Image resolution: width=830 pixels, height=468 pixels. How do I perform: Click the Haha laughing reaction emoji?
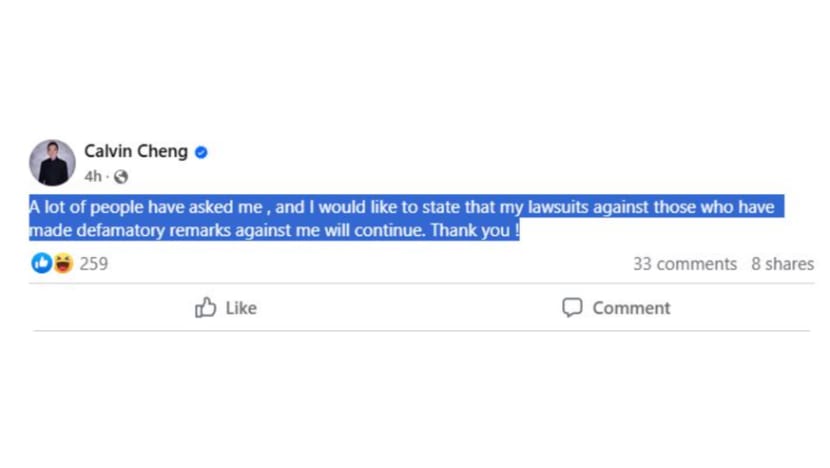click(x=62, y=263)
